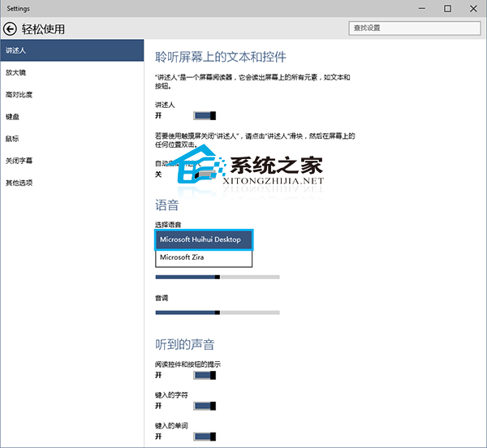Image resolution: width=487 pixels, height=448 pixels.
Task: Open the 高对比度 sidebar section
Action: pos(72,94)
